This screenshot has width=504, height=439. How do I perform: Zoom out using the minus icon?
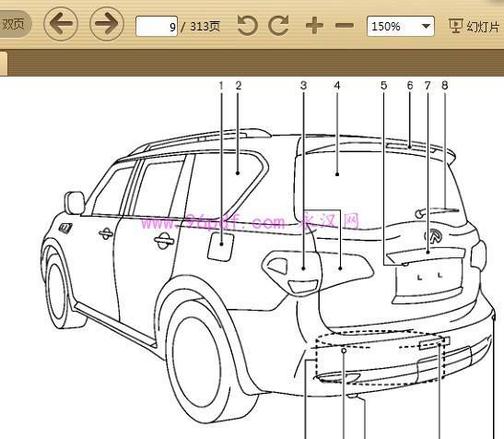click(345, 26)
